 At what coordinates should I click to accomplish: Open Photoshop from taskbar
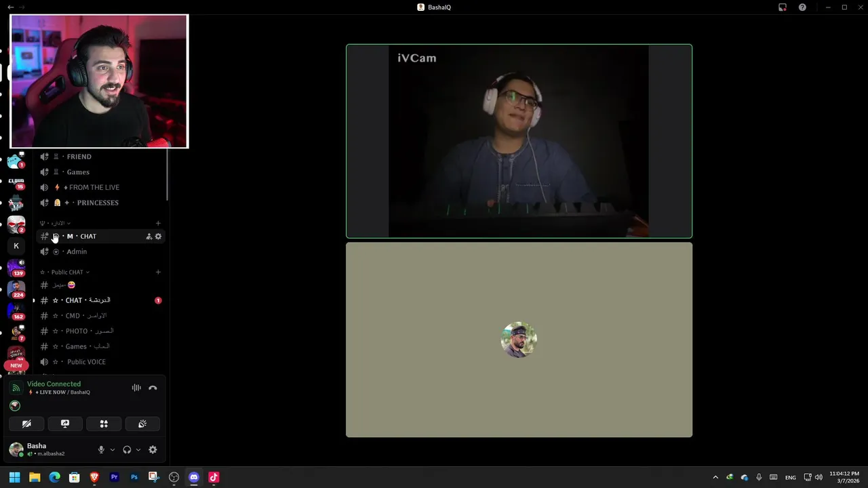[134, 477]
